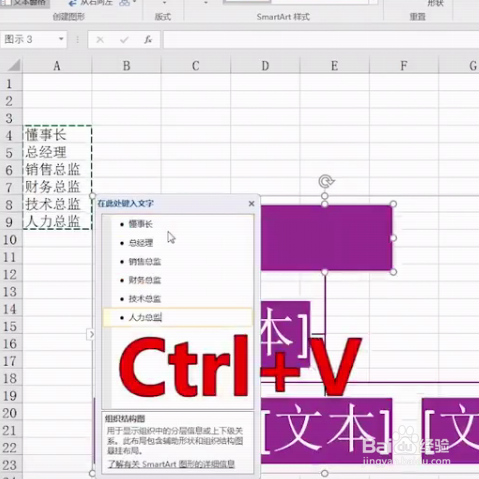Select cell A5 containing 总经理
The width and height of the screenshot is (479, 479).
tap(57, 152)
